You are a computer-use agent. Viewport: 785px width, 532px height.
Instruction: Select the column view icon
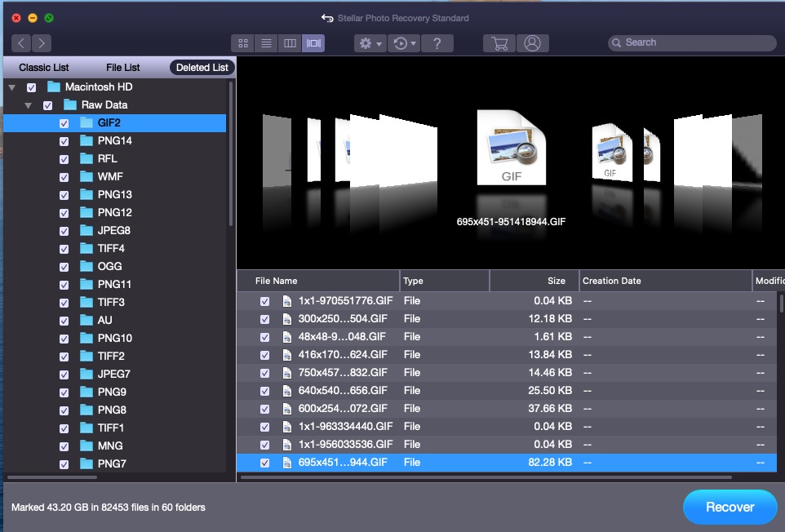click(x=289, y=43)
